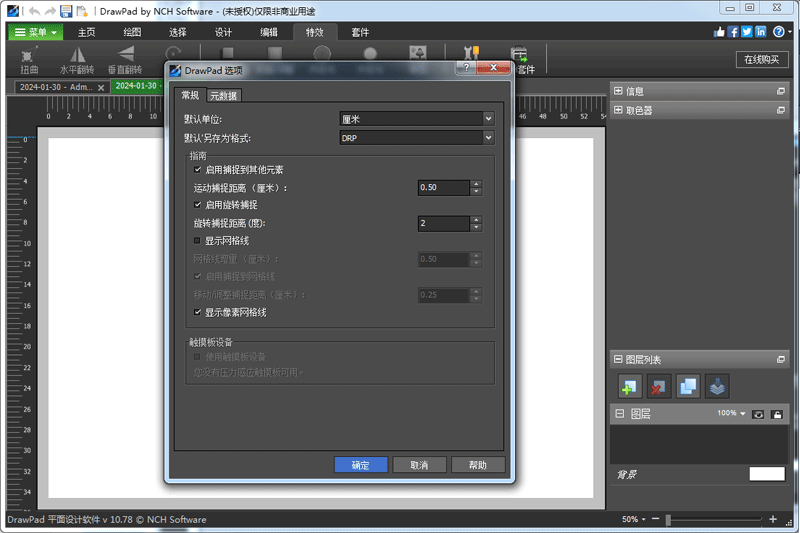Collapse the 图层列表 panel
This screenshot has height=533, width=800.
618,359
